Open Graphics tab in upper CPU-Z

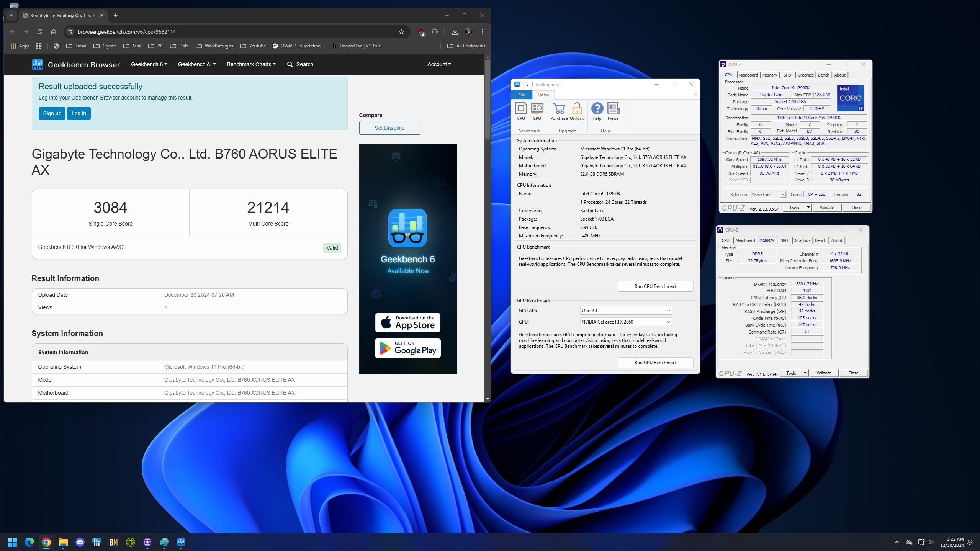(805, 75)
